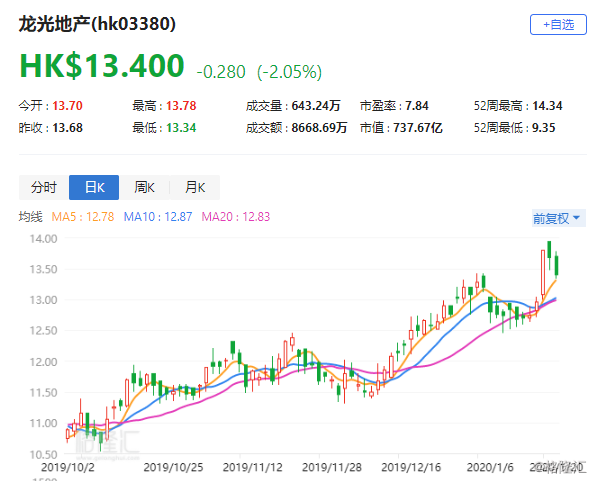Screen dimensions: 594x481
Task: Click the 13.00 price axis label
Action: click(x=44, y=300)
